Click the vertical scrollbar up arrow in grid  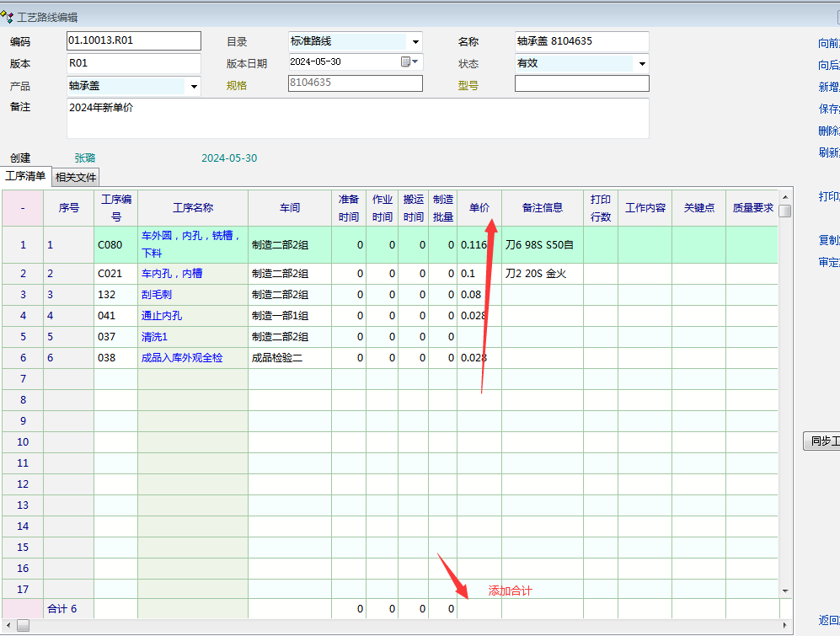coord(785,195)
